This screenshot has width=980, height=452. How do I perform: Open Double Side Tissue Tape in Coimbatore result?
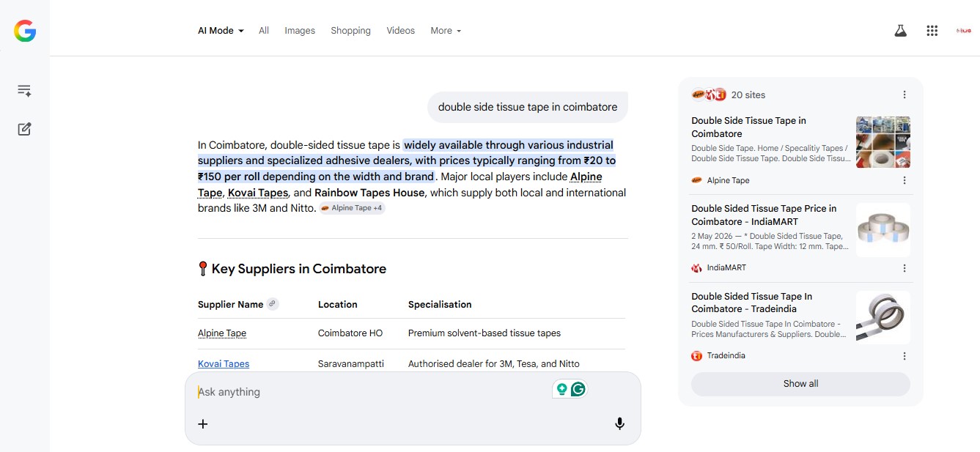click(x=748, y=127)
